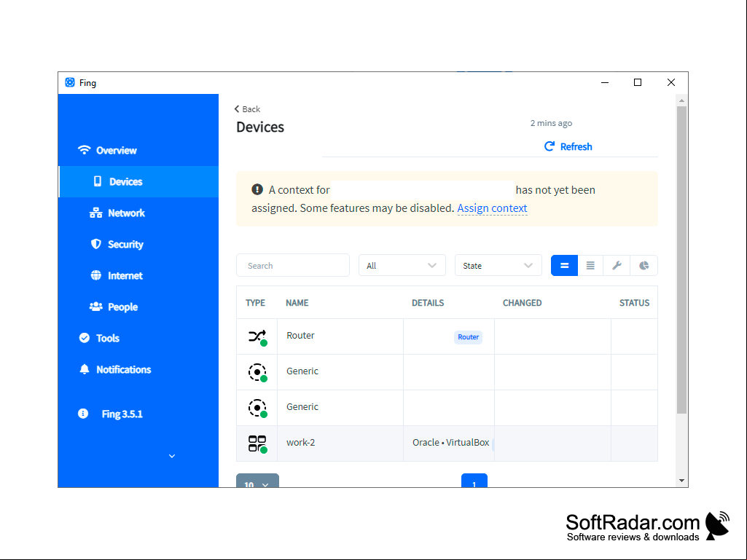Click the Network topology icon
Viewport: 747px width, 560px height.
[x=95, y=213]
